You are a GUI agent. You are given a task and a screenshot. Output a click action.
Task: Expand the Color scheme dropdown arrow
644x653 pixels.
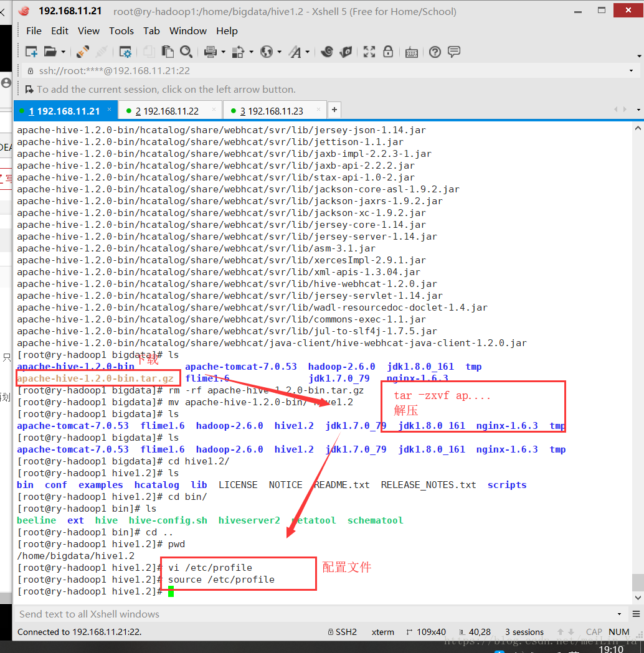click(251, 52)
